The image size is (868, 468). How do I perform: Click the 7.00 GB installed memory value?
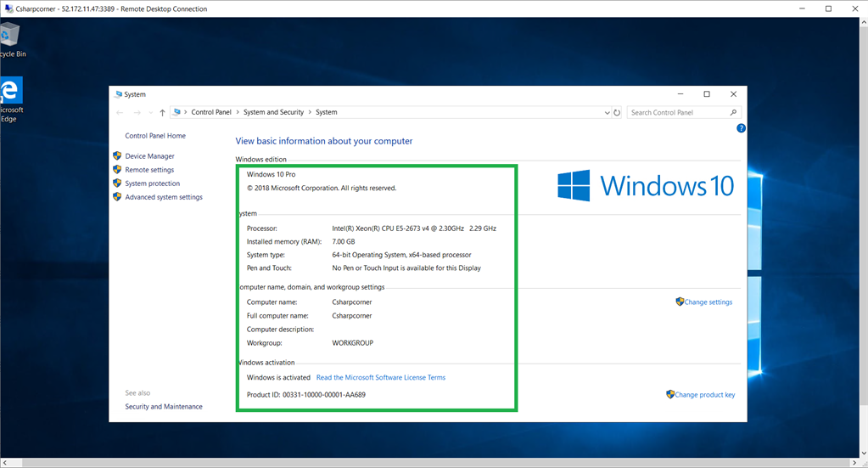(x=344, y=241)
